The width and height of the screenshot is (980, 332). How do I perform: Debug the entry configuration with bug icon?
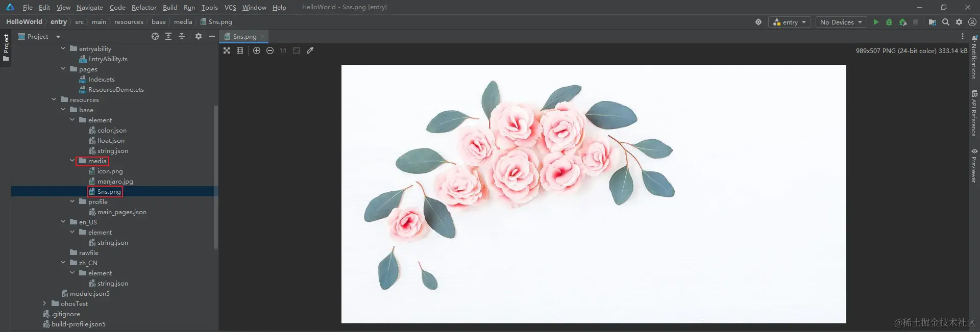point(889,22)
